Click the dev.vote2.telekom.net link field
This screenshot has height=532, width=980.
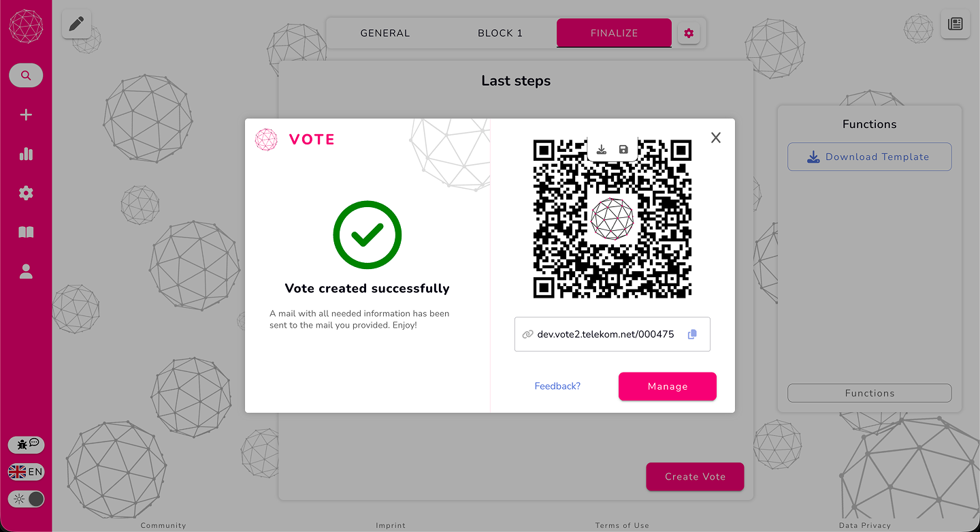pos(605,334)
